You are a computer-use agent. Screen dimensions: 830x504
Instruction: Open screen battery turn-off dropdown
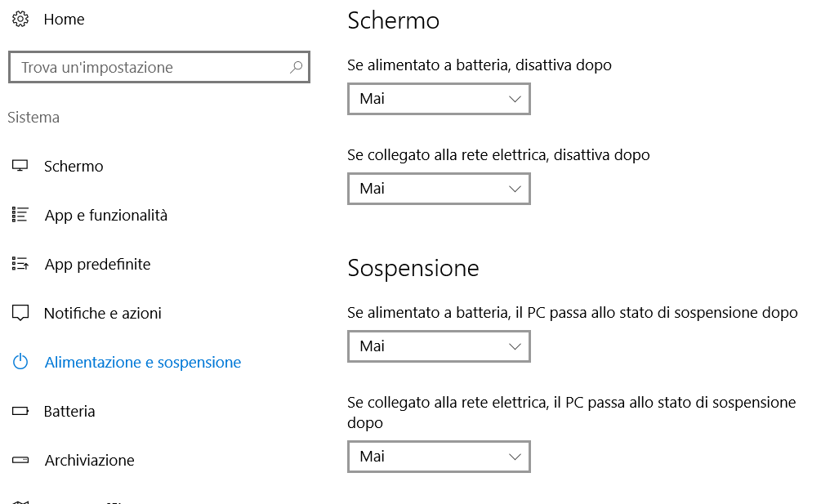point(439,99)
